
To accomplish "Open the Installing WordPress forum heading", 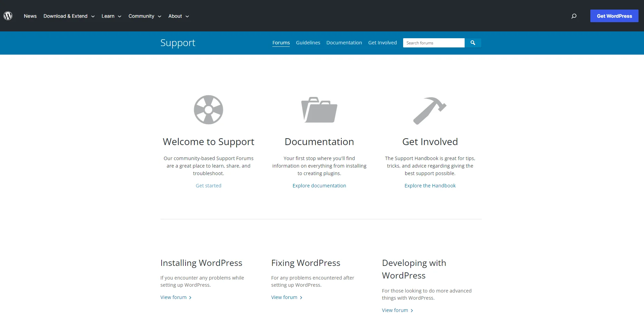I will [x=201, y=263].
